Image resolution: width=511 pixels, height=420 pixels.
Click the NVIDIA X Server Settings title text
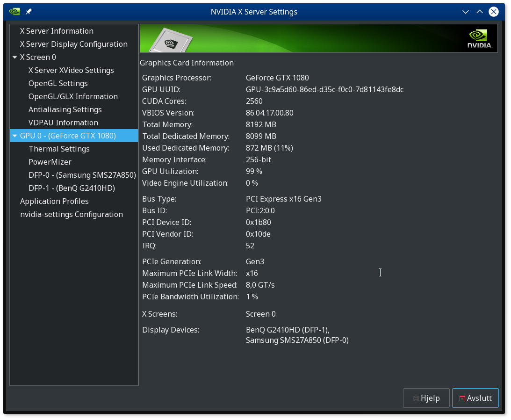pyautogui.click(x=254, y=12)
